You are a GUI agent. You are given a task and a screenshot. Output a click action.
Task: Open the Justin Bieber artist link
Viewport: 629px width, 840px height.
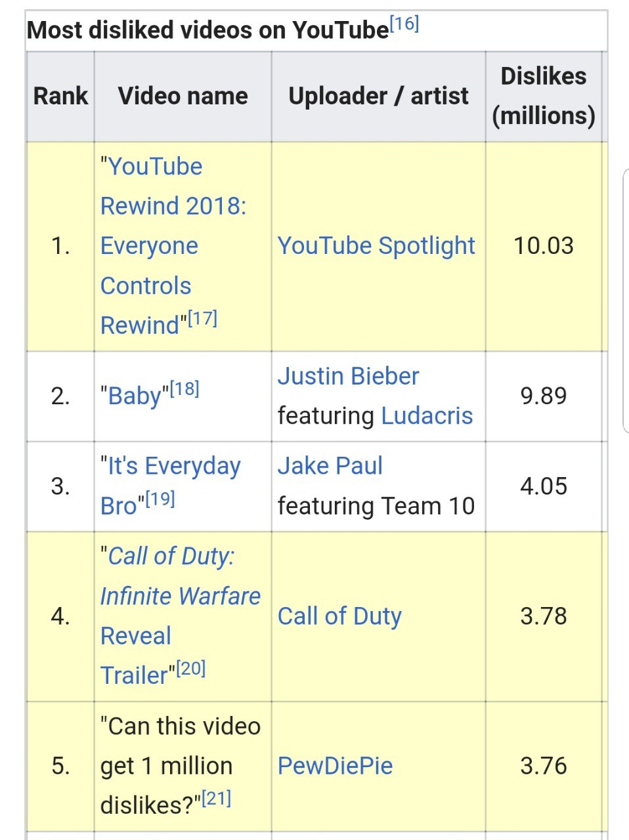348,376
